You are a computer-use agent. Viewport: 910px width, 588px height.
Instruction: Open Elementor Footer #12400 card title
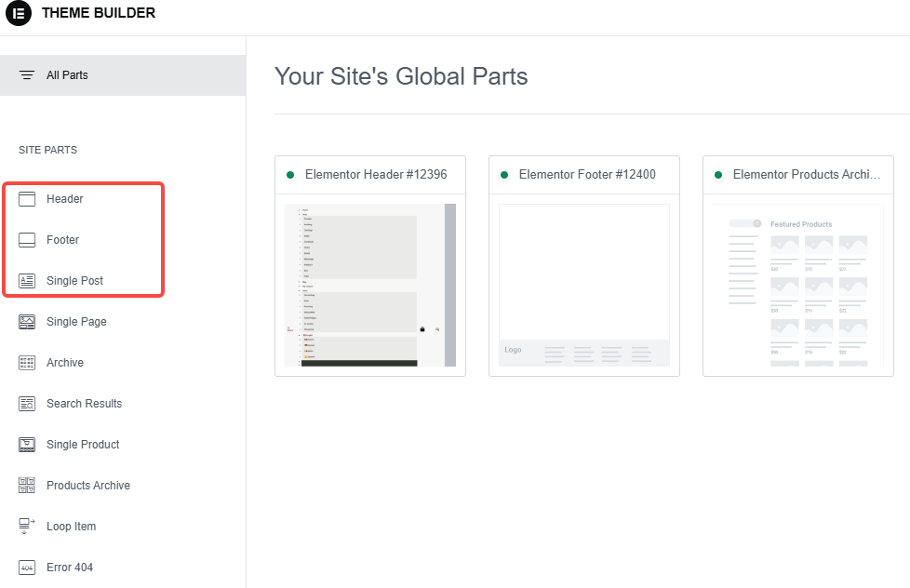click(587, 174)
